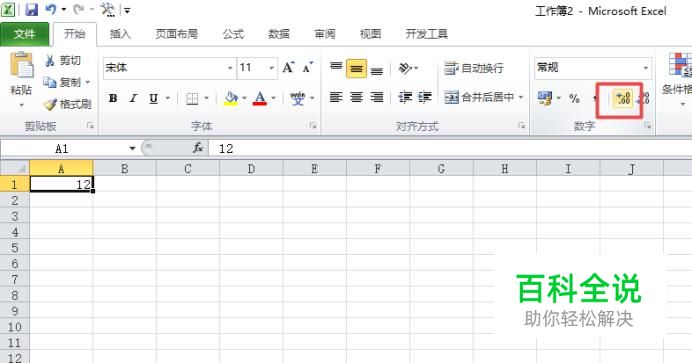Image resolution: width=692 pixels, height=363 pixels.
Task: Switch to the 视图 tab
Action: pyautogui.click(x=370, y=34)
